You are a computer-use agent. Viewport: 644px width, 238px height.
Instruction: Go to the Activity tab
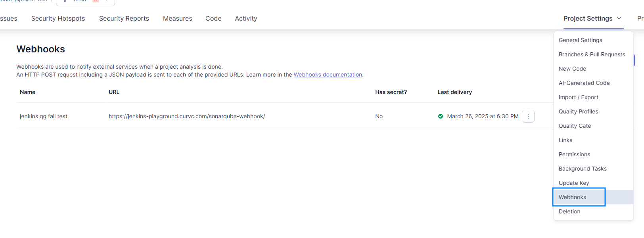pyautogui.click(x=246, y=18)
